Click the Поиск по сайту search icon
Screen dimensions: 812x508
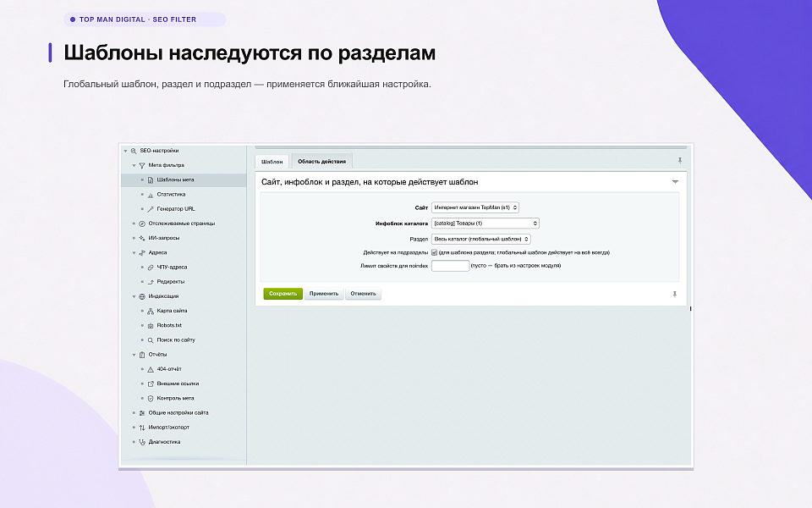(151, 340)
